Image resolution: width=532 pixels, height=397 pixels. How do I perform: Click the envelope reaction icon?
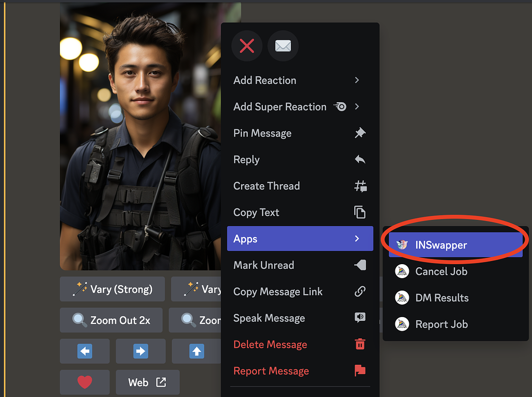[283, 46]
